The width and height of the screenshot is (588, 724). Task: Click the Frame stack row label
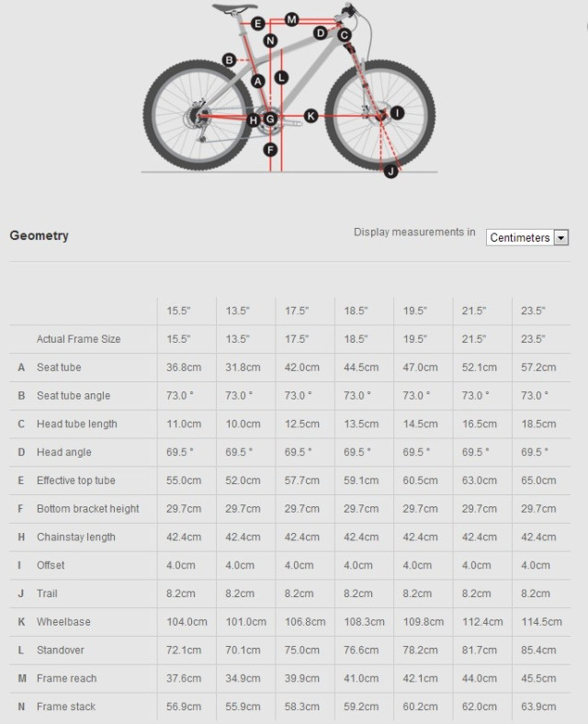(66, 707)
